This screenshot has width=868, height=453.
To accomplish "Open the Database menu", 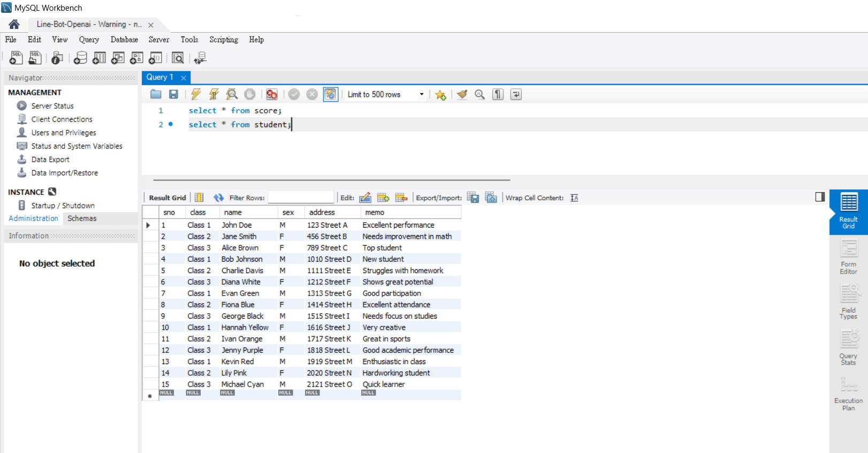I will (x=124, y=40).
